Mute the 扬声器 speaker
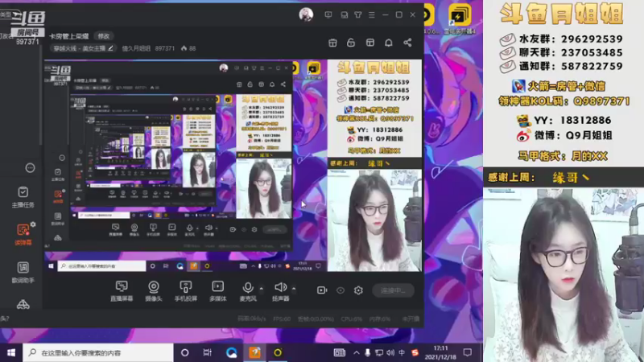This screenshot has width=644, height=362. (280, 291)
